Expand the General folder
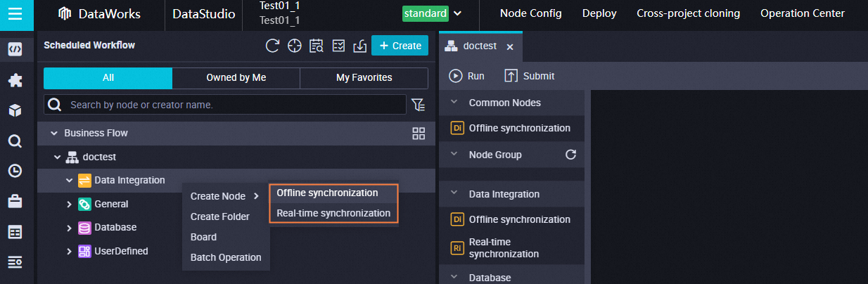This screenshot has height=284, width=868. tap(70, 205)
